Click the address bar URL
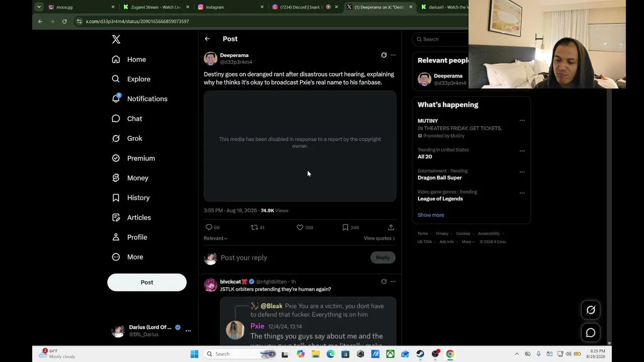 137,22
